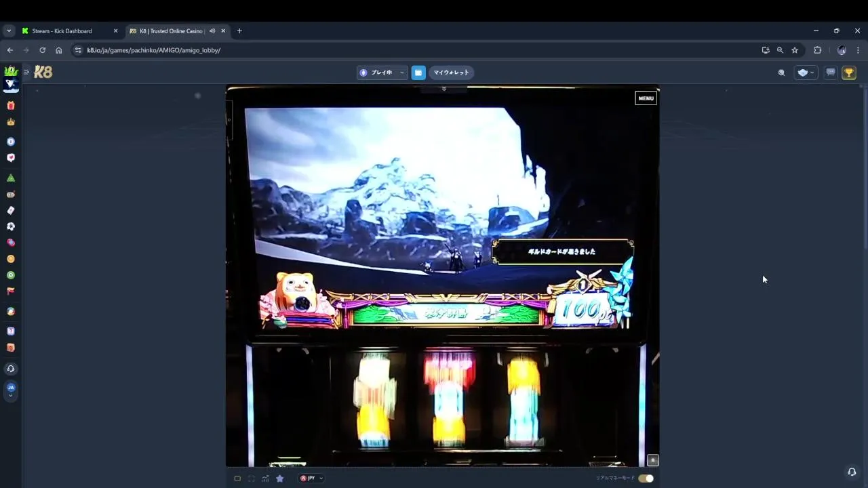Open the search magnifier in K8 header

coord(781,73)
